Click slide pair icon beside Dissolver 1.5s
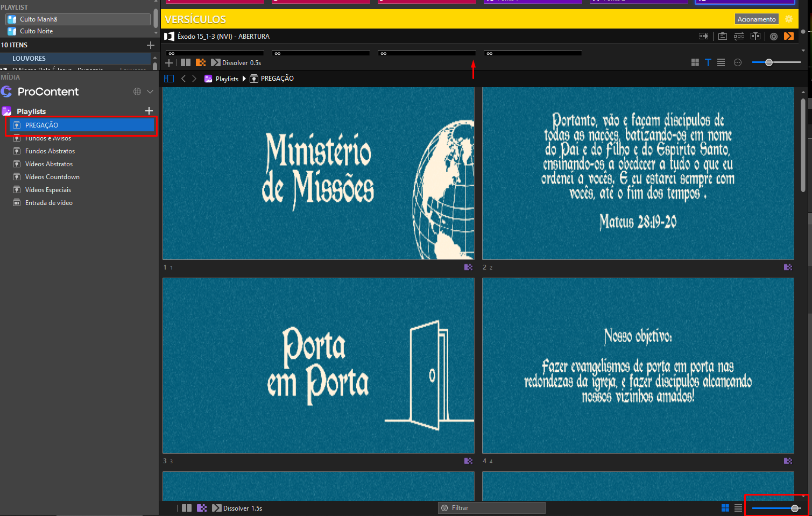This screenshot has height=516, width=812. click(187, 508)
